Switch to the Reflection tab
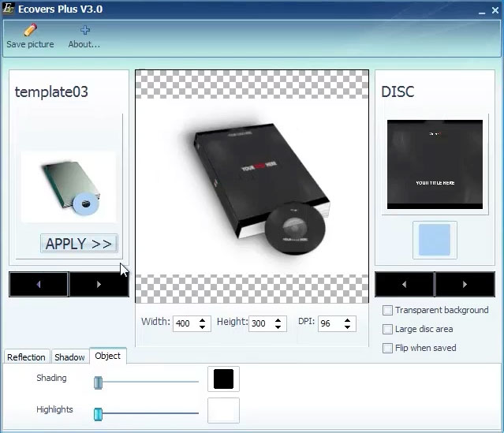504x433 pixels. point(27,356)
